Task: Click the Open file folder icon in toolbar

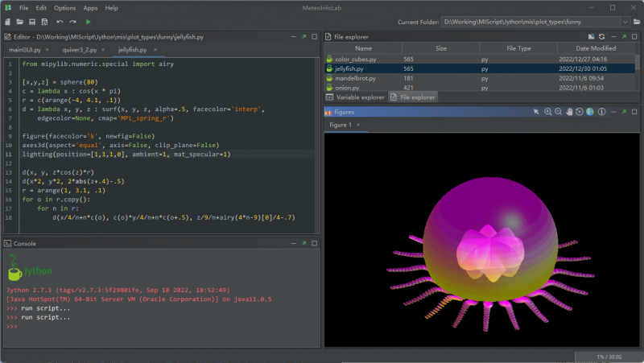Action: [19, 22]
